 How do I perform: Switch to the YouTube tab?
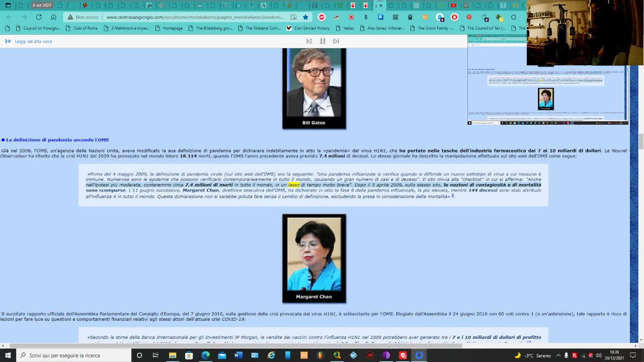[454, 6]
